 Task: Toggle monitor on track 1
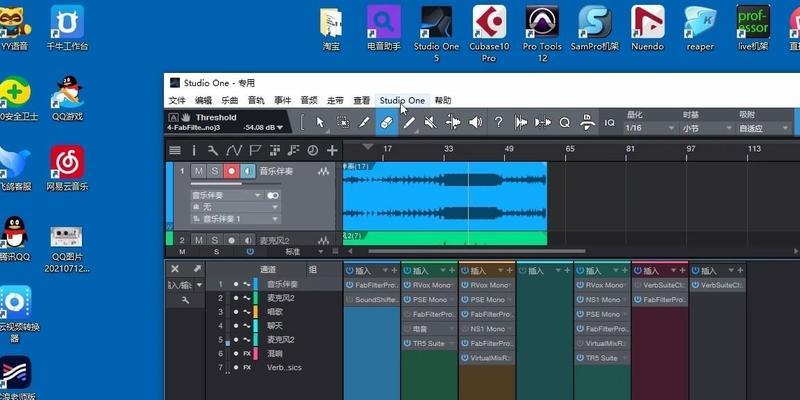247,171
